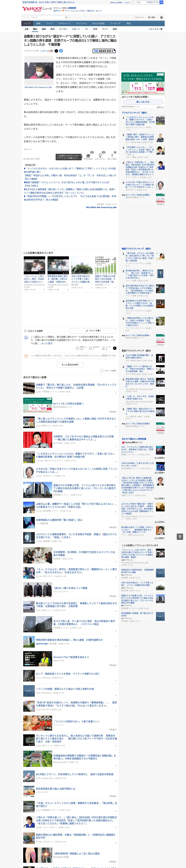Open the トップ tab
This screenshot has width=186, height=868.
(27, 23)
